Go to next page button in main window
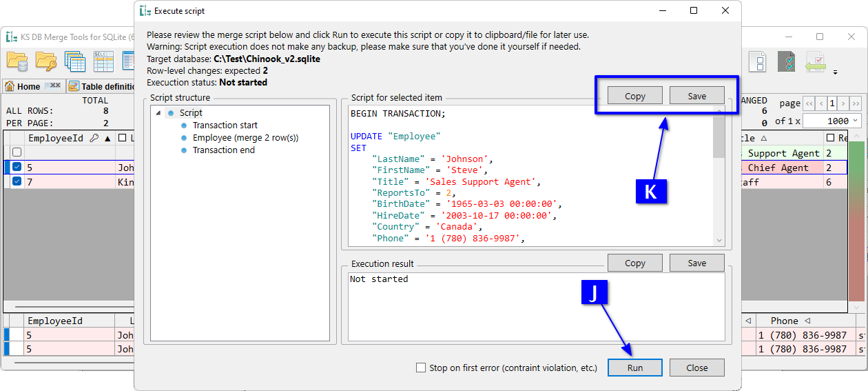The height and width of the screenshot is (391, 868). pos(844,103)
